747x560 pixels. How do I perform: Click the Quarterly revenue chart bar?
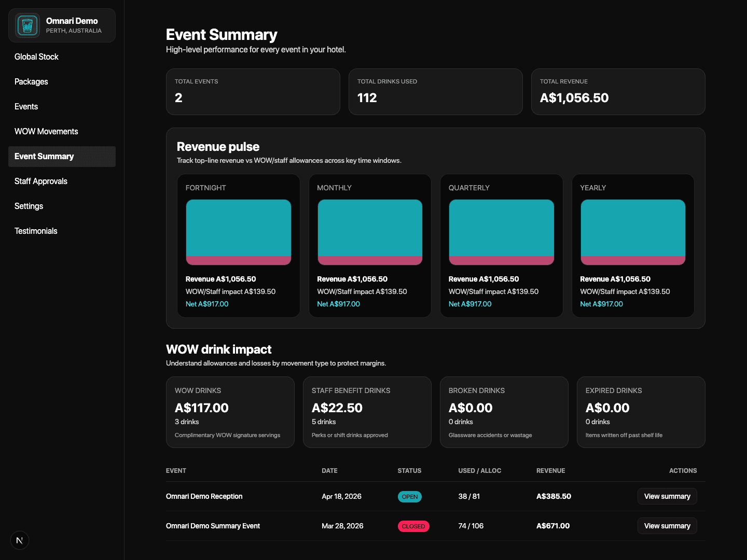(501, 232)
